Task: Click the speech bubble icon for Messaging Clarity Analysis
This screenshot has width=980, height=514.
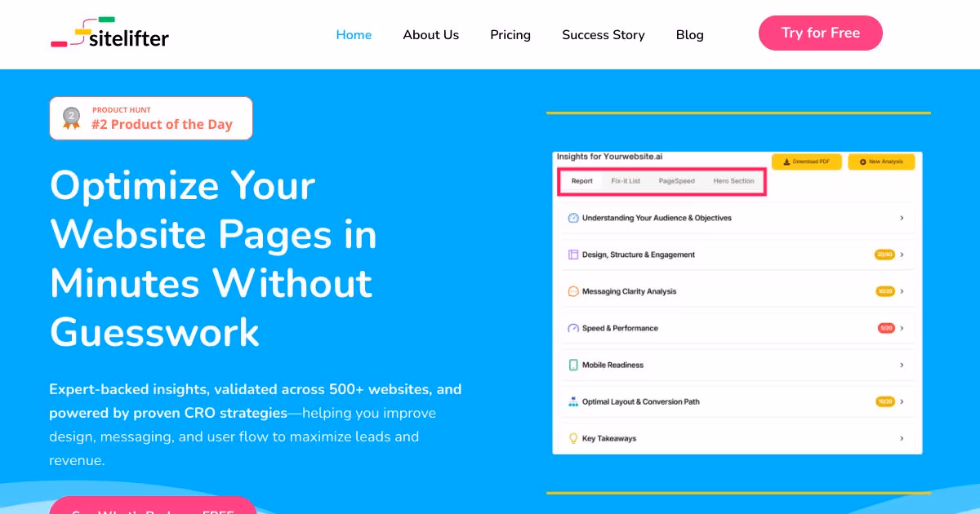Action: (572, 290)
